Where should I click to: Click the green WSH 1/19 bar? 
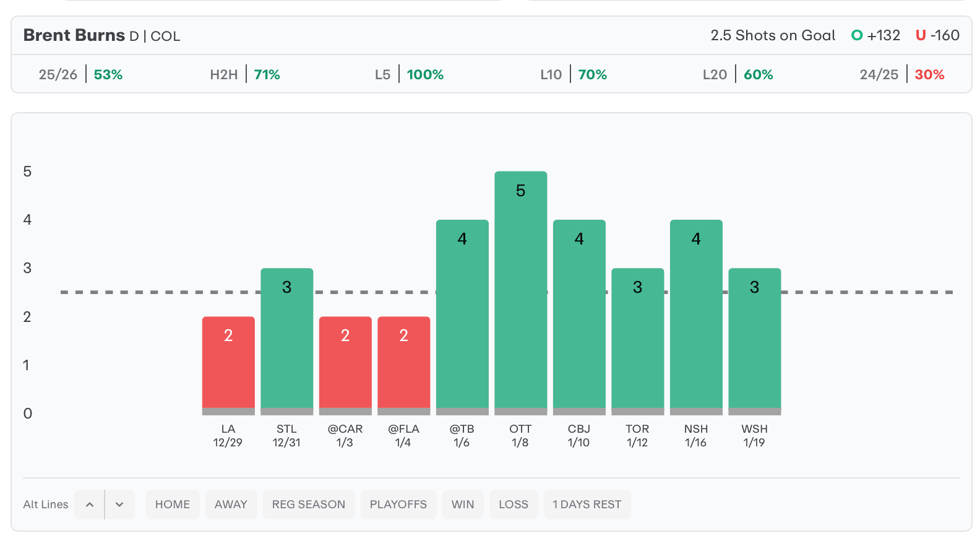coord(754,340)
